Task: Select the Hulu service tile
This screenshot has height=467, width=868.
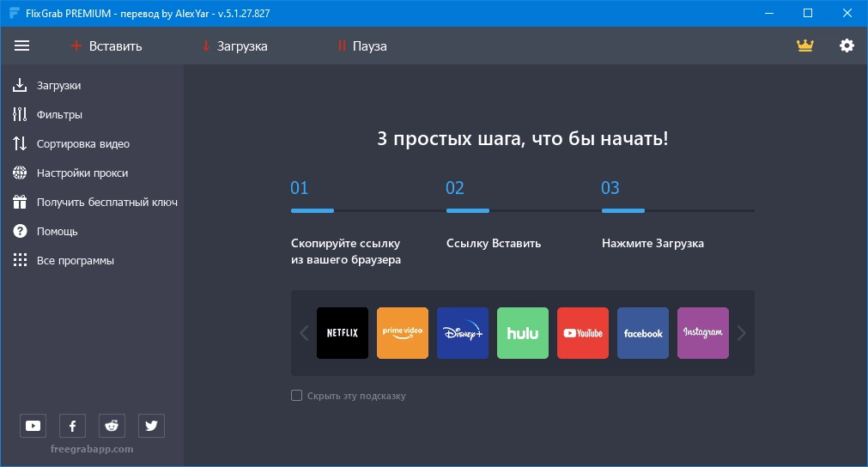Action: coord(523,333)
